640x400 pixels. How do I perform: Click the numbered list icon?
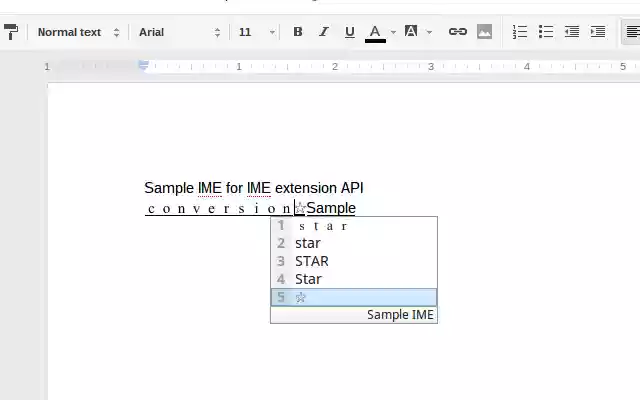pos(520,32)
